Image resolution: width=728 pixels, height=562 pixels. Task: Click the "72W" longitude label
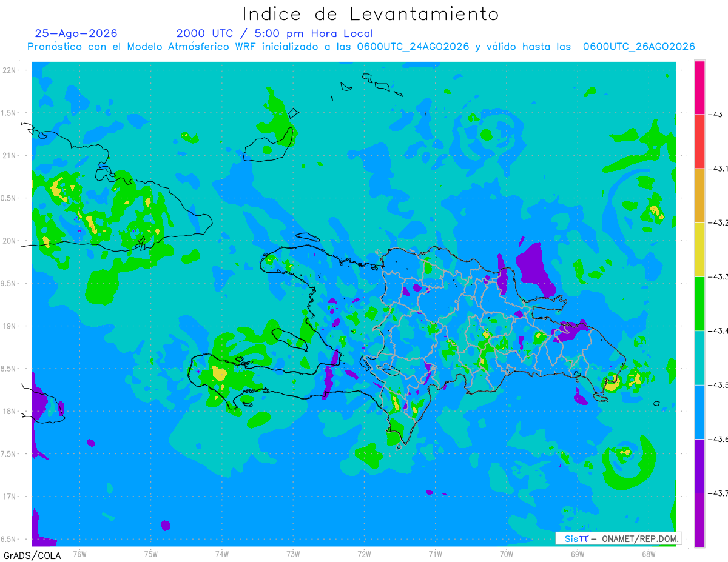[364, 554]
